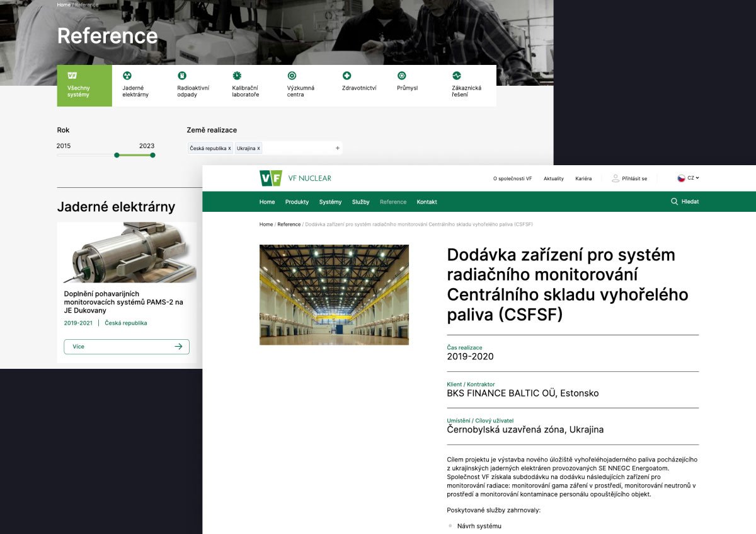
Task: Select the Zákaznická řešení icon
Action: (x=456, y=76)
